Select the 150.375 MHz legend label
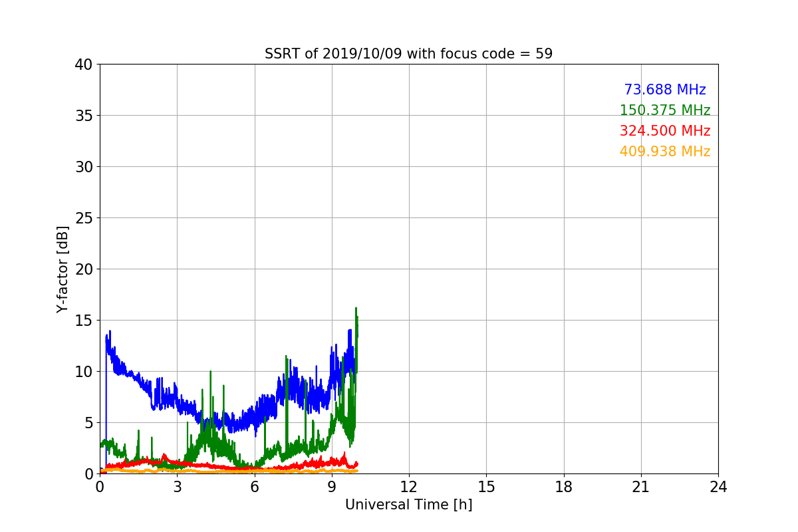798x532 pixels. [x=665, y=110]
